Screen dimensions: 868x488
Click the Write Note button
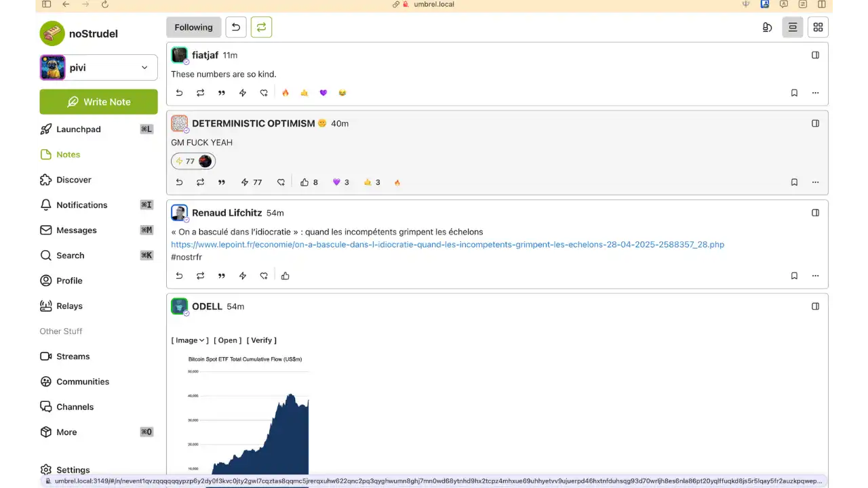99,102
